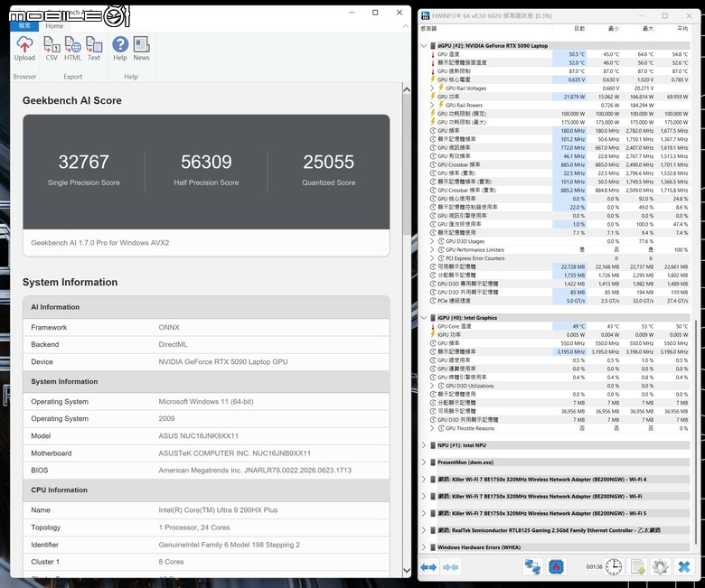Click 'Geekbench AI 1.7.0 Pro for Windows AVX2'

click(100, 243)
